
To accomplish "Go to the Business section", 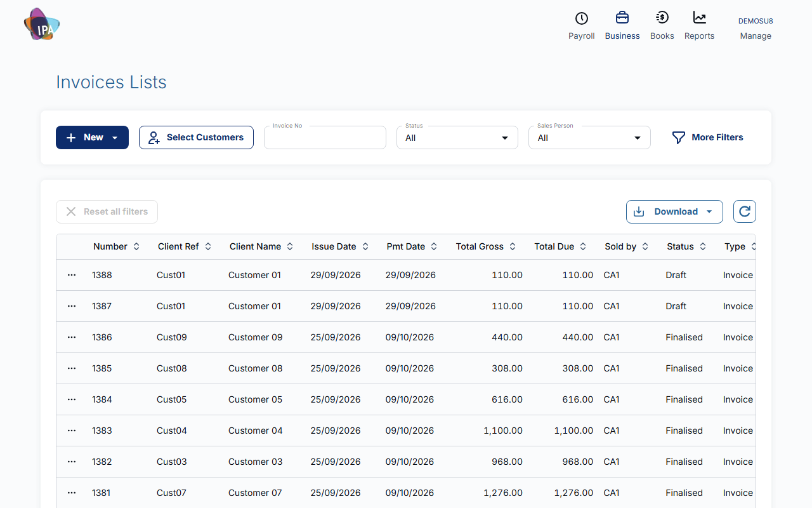I will coord(622,36).
